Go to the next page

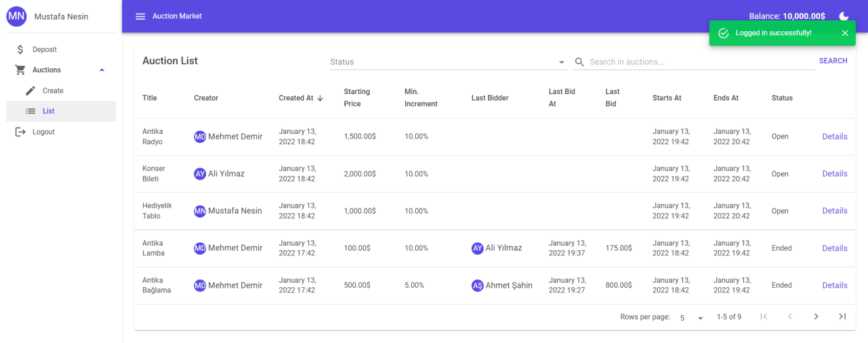click(816, 316)
